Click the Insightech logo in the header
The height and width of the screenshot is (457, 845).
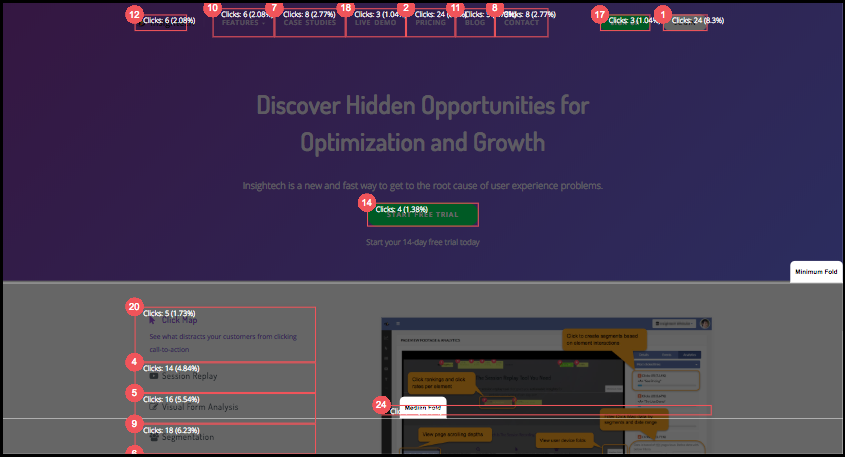coord(161,23)
